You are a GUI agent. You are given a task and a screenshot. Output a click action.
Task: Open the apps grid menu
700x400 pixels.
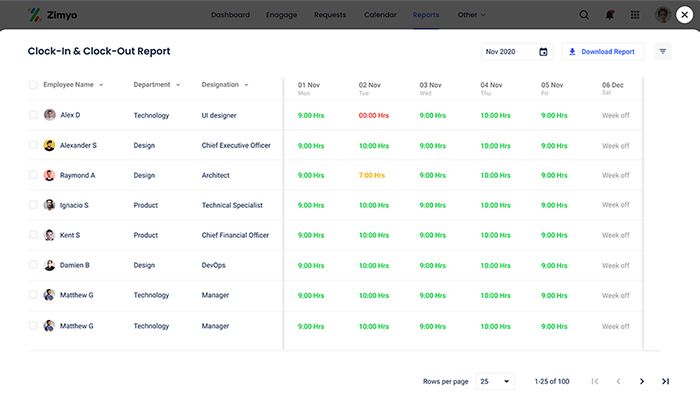point(635,15)
